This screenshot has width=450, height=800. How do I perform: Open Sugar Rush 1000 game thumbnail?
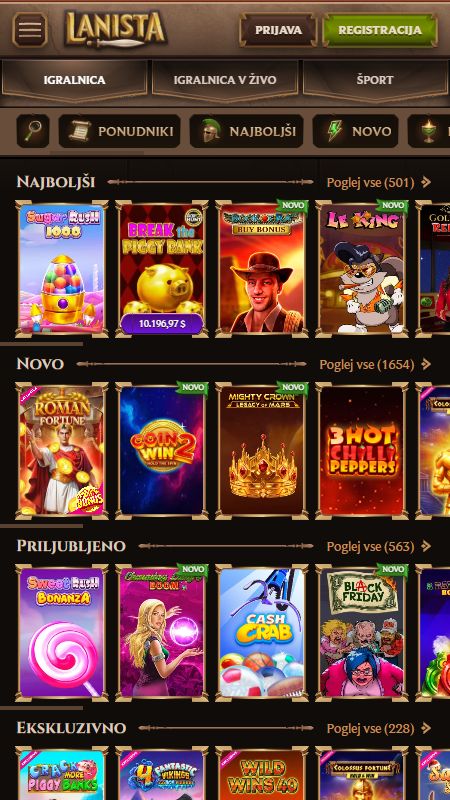pos(62,269)
